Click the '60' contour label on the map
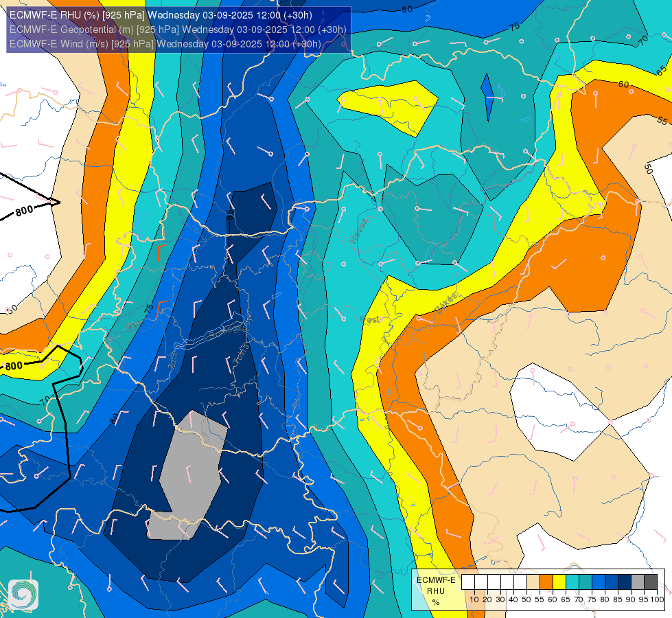Image resolution: width=672 pixels, height=618 pixels. pyautogui.click(x=623, y=84)
